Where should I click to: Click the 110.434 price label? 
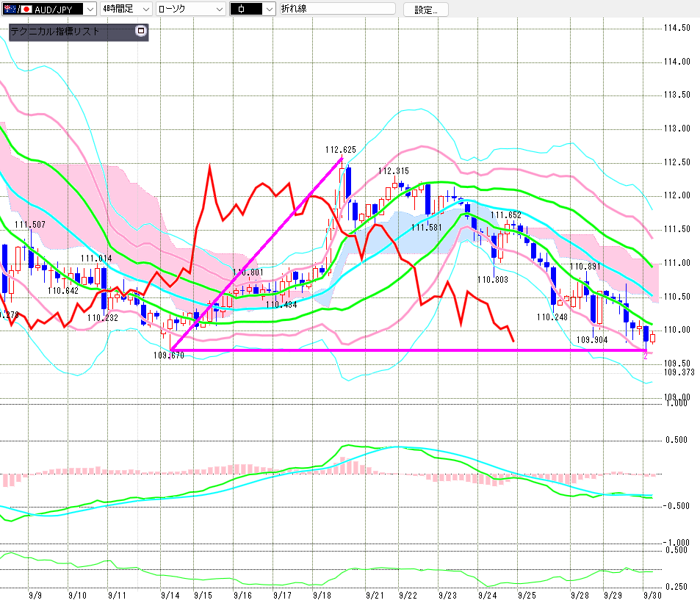click(x=281, y=304)
